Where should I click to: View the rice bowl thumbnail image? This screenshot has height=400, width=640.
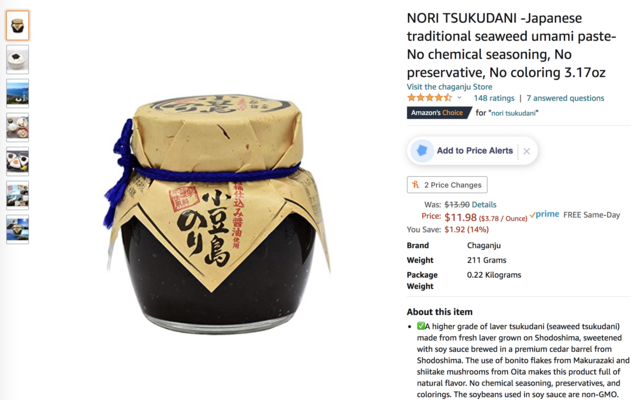[18, 60]
